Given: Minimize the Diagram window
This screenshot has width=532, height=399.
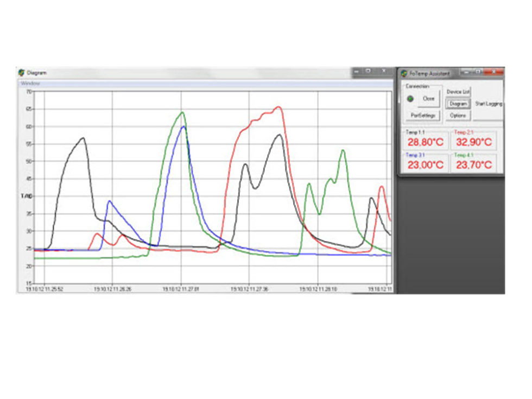Looking at the screenshot, I should point(357,71).
